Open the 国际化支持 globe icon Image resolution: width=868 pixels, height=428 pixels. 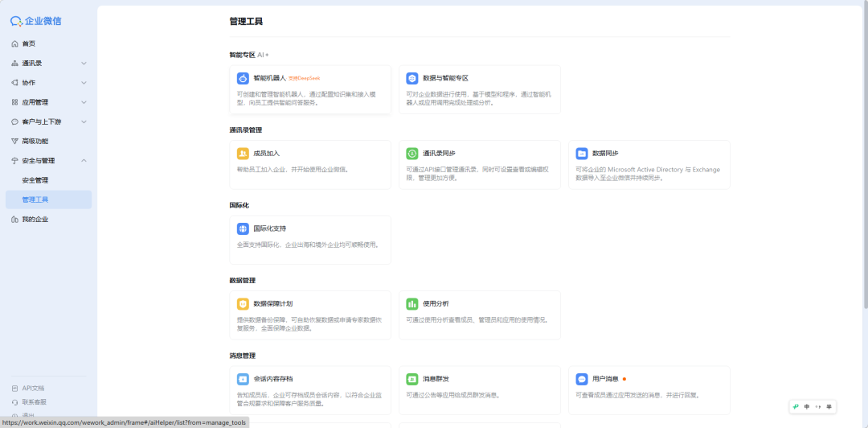click(243, 228)
